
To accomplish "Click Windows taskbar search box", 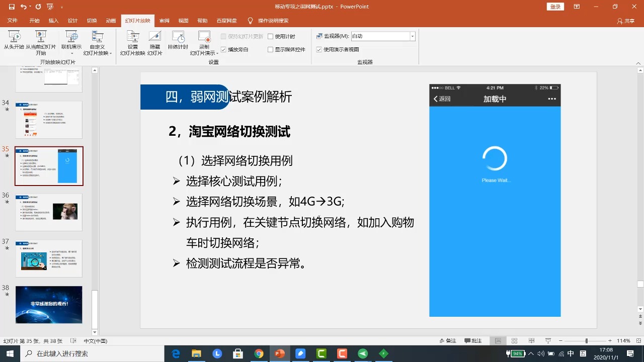I will [93, 353].
